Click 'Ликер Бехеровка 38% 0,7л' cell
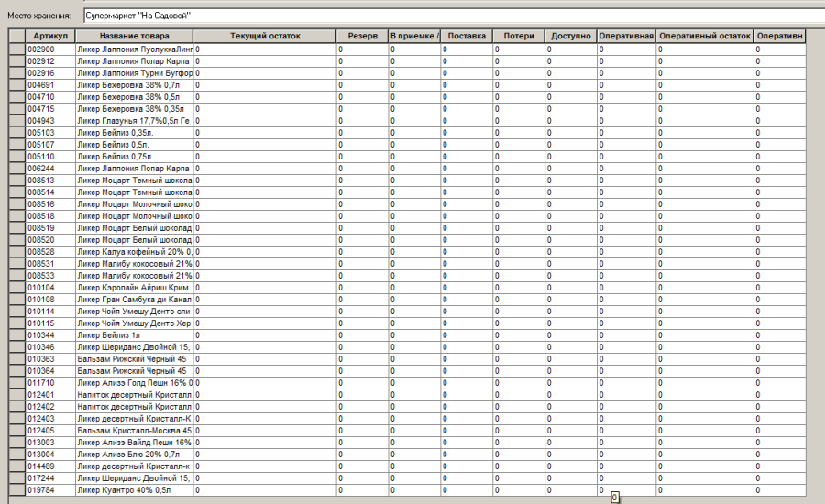The width and height of the screenshot is (825, 504). coord(134,85)
